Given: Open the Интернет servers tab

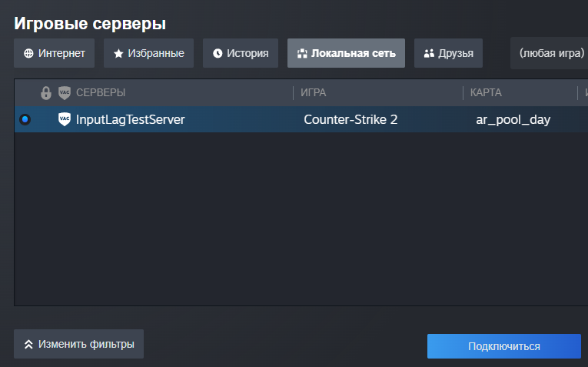Looking at the screenshot, I should (54, 53).
